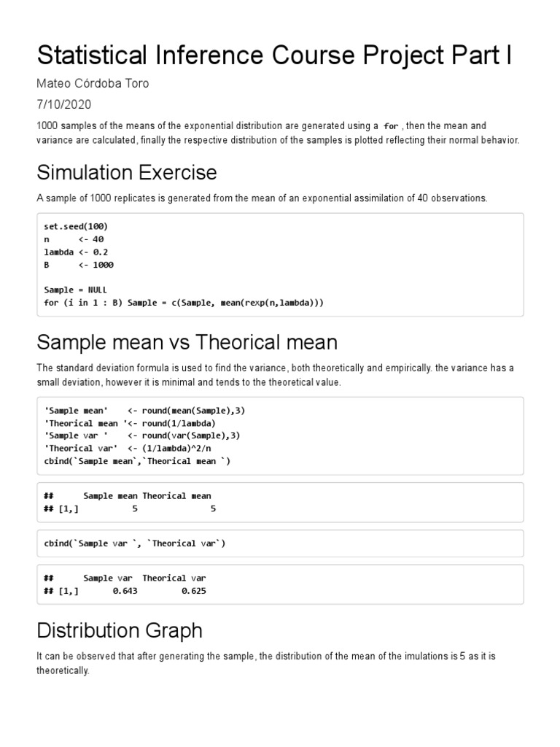Screen dimensions: 560x747
Task: Click the cbind Sample mean code line
Action: pos(137,461)
